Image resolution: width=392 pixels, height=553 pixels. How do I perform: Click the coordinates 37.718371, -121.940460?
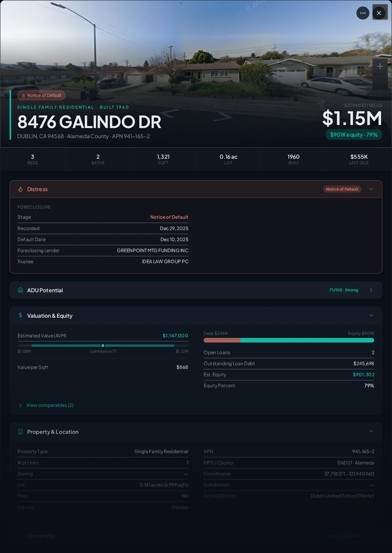click(x=349, y=474)
